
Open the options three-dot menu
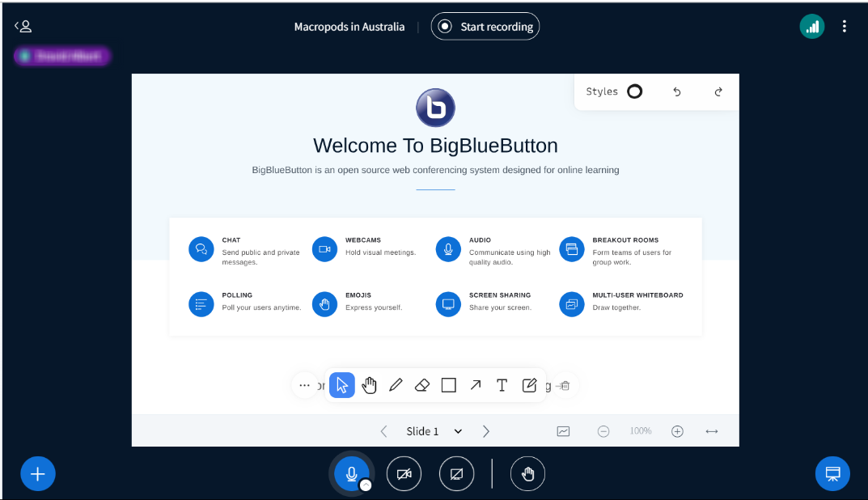point(844,27)
